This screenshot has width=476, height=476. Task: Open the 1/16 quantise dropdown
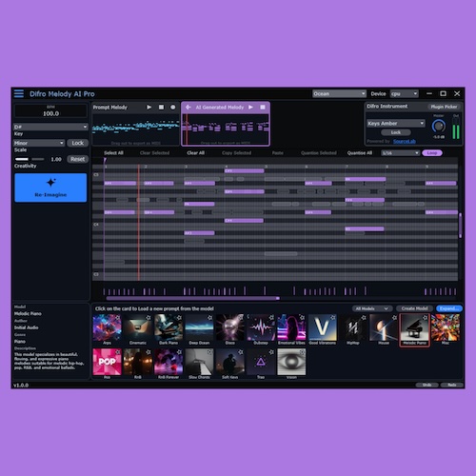point(401,153)
